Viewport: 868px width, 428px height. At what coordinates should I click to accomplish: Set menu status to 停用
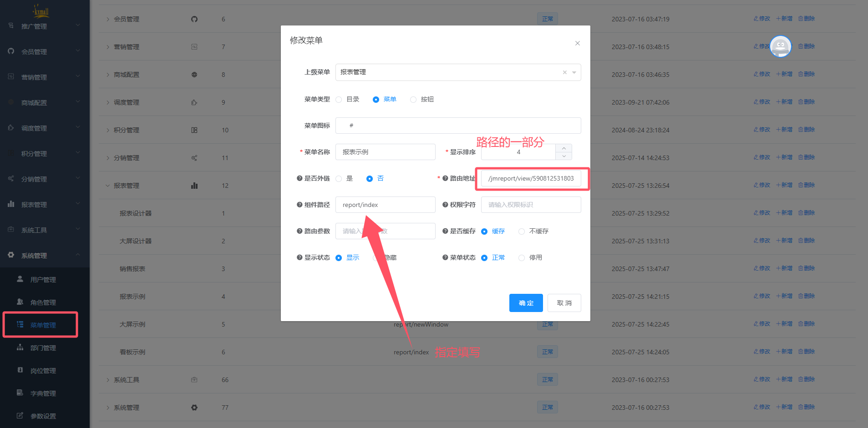coord(522,258)
